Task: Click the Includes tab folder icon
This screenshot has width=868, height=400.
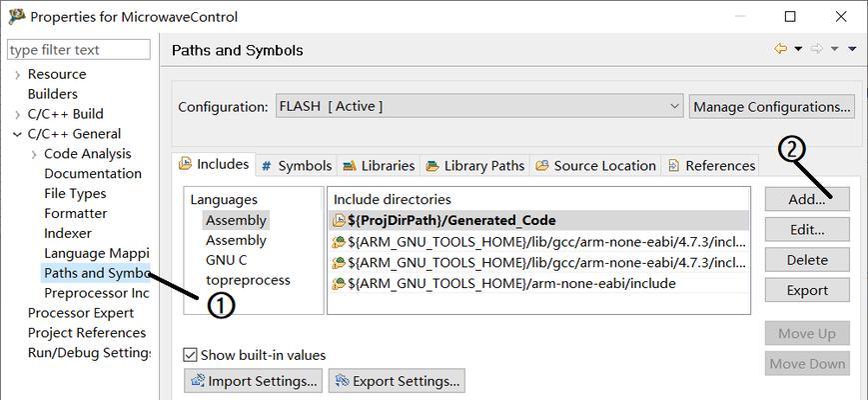Action: 185,165
